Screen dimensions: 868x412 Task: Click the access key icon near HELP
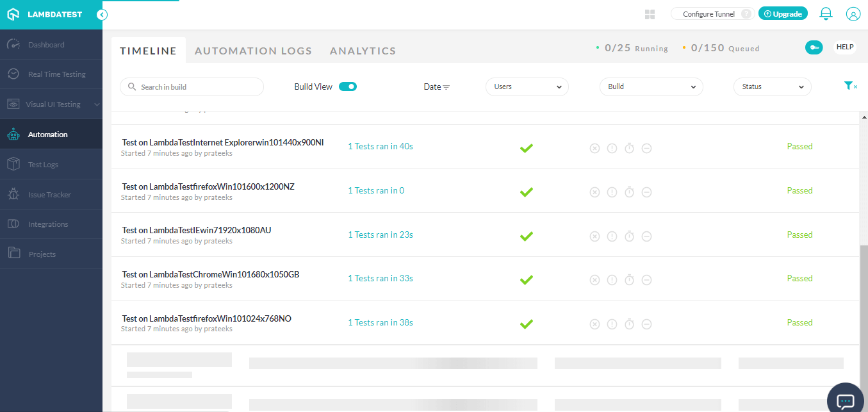[814, 47]
